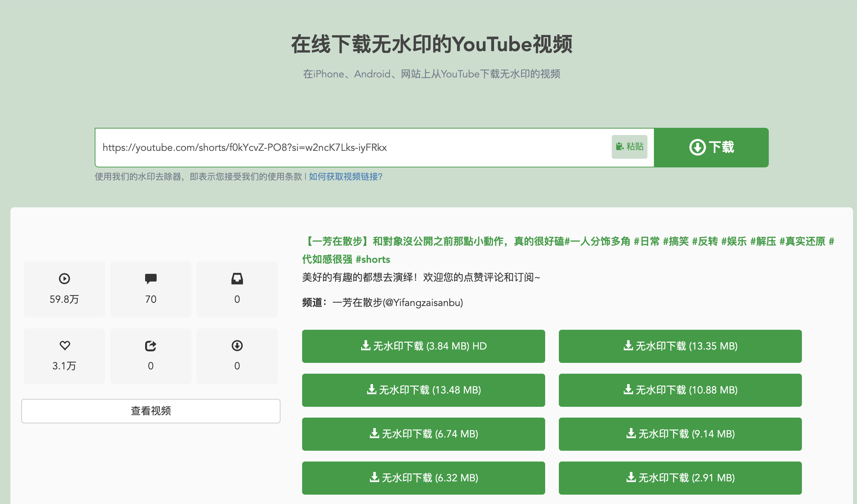Download the 2.91 MB version
Image resolution: width=857 pixels, height=504 pixels.
click(x=680, y=478)
